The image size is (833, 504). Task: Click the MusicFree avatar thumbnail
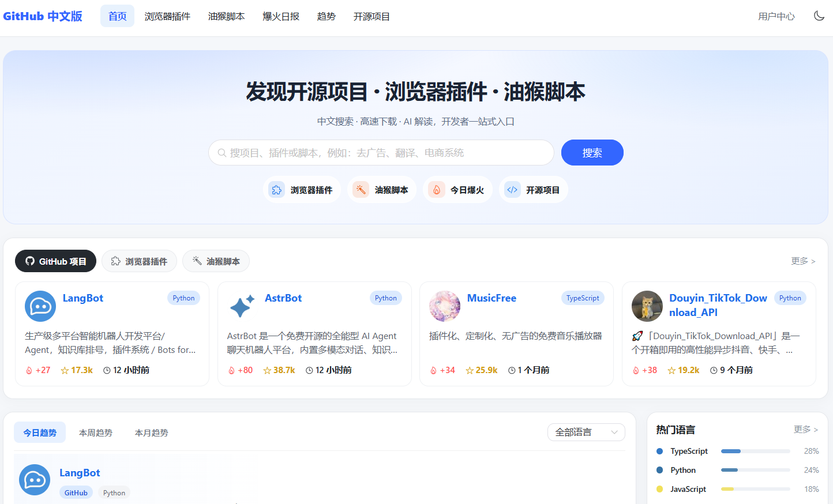tap(445, 306)
